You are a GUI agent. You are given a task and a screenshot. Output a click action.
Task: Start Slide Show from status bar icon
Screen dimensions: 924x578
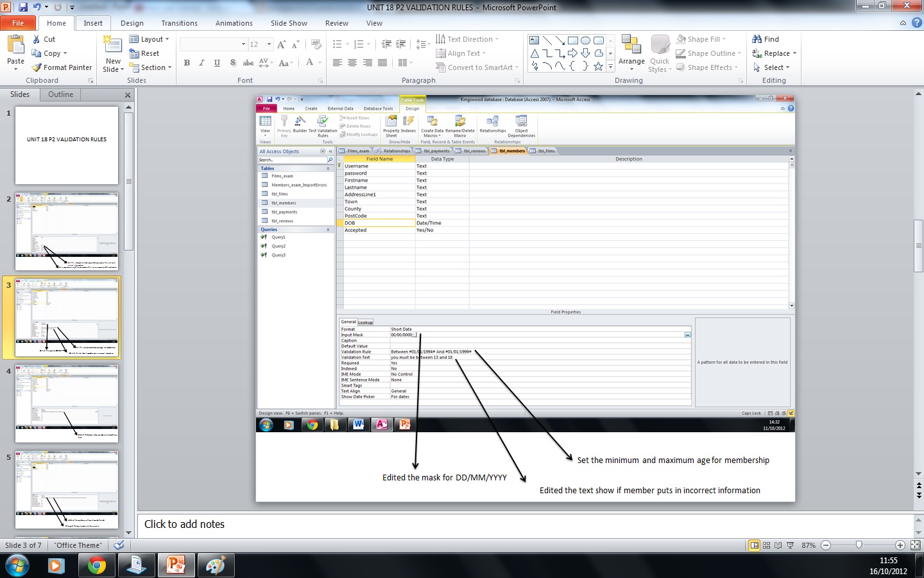click(790, 545)
